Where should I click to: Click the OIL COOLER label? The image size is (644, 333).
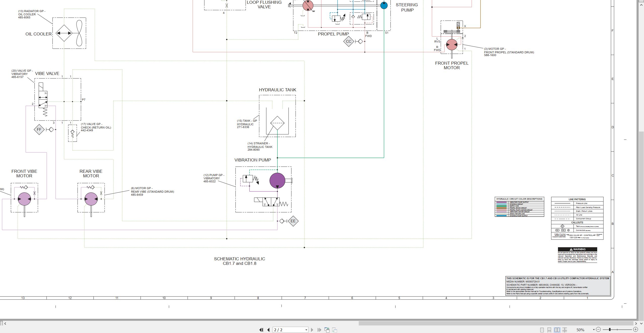[x=38, y=34]
